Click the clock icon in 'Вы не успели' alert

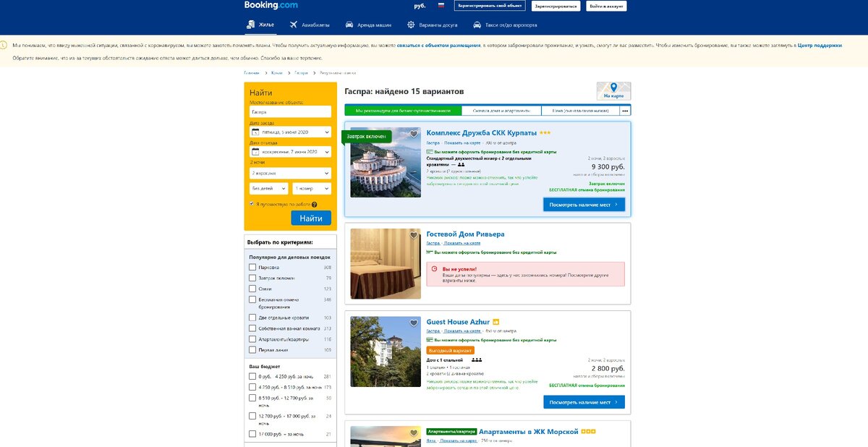(435, 269)
